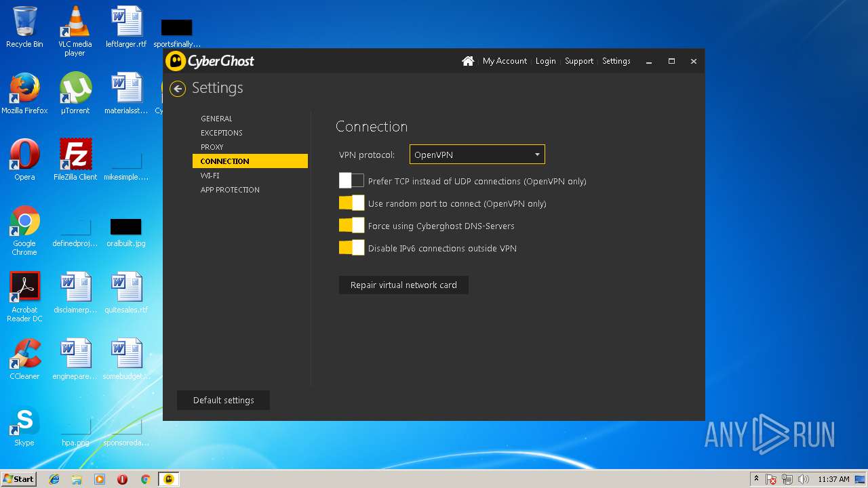Screen dimensions: 868x488
Task: Click Repair virtual network card button
Action: (403, 285)
